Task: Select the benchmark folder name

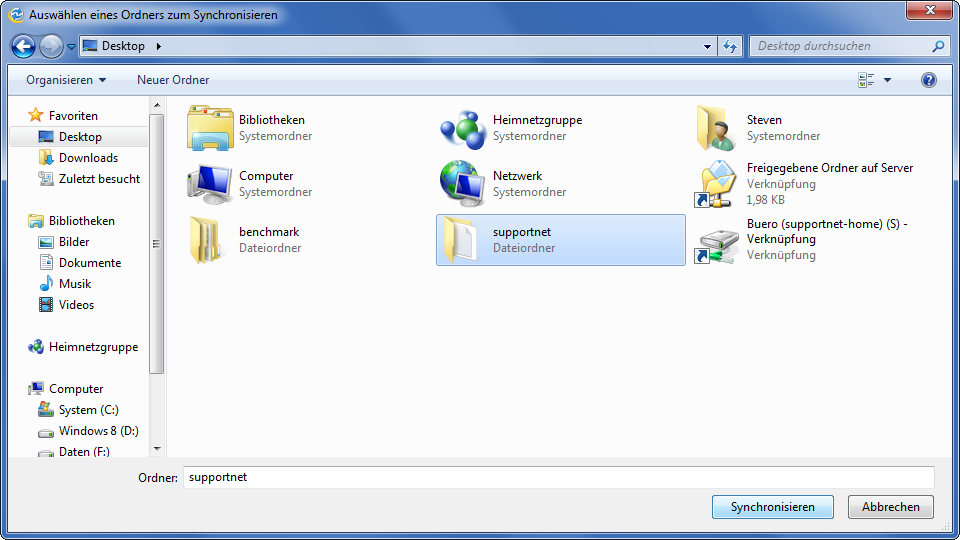Action: click(269, 232)
